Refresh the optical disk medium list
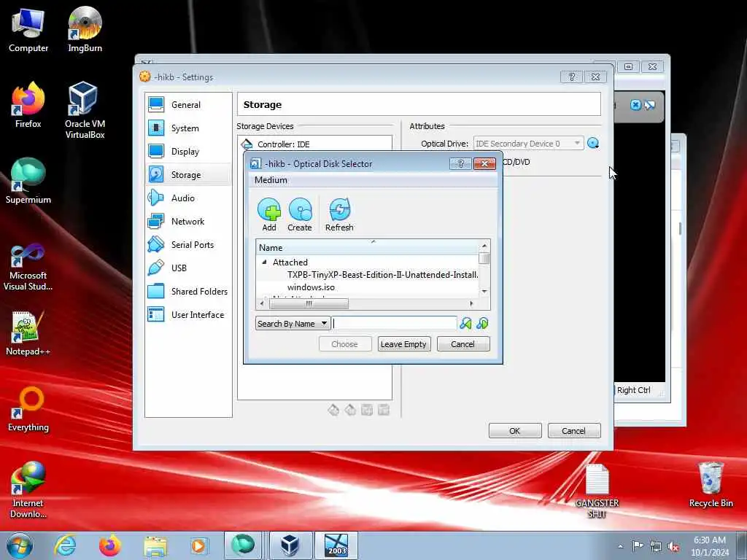The image size is (747, 560). click(339, 215)
